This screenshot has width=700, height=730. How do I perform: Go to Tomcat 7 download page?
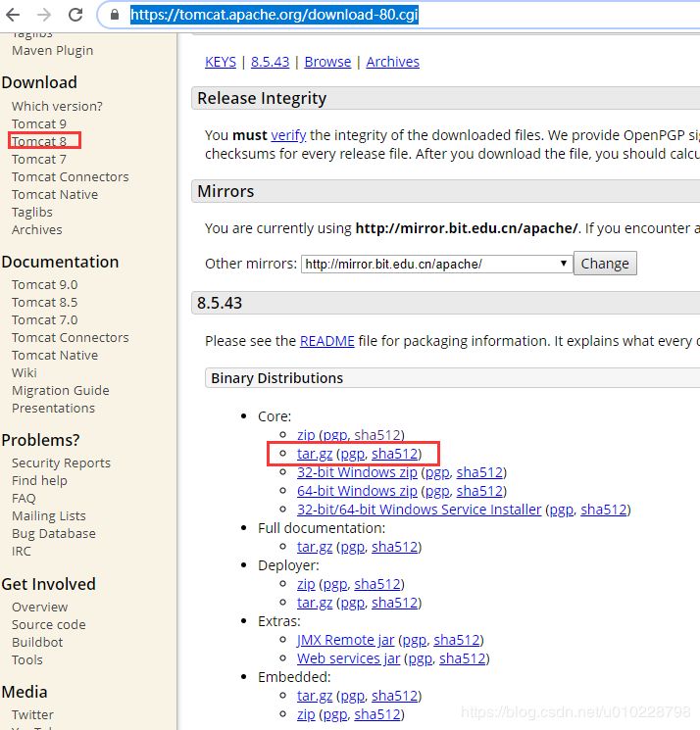pos(39,160)
